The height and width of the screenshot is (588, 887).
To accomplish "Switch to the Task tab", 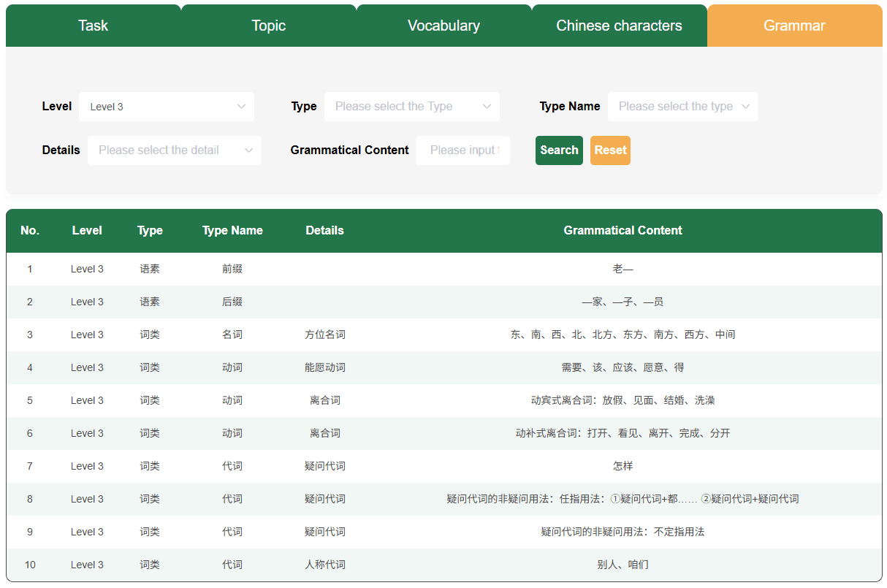I will coord(93,25).
